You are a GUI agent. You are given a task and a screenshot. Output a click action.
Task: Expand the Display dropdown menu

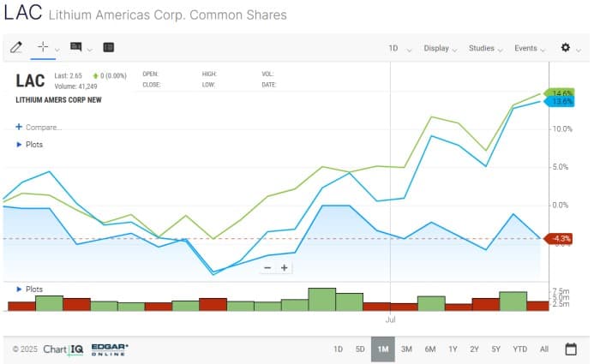click(440, 49)
